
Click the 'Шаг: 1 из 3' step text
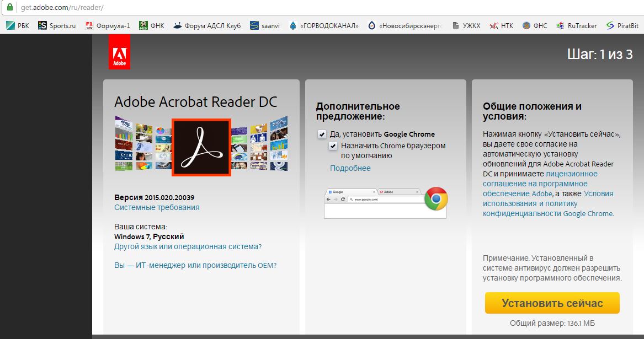600,54
